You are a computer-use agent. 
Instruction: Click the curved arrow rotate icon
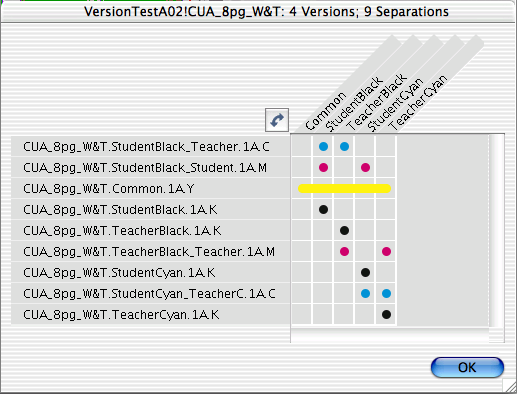click(x=277, y=120)
